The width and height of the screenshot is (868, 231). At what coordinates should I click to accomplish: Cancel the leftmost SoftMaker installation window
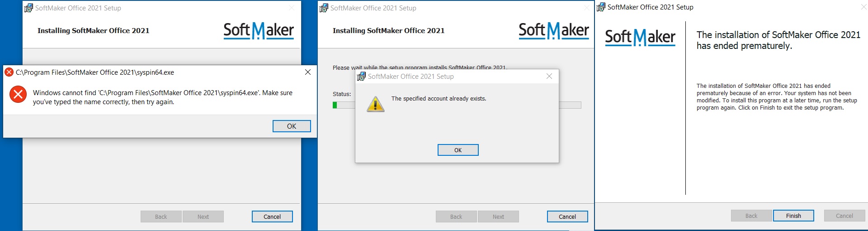pyautogui.click(x=272, y=217)
